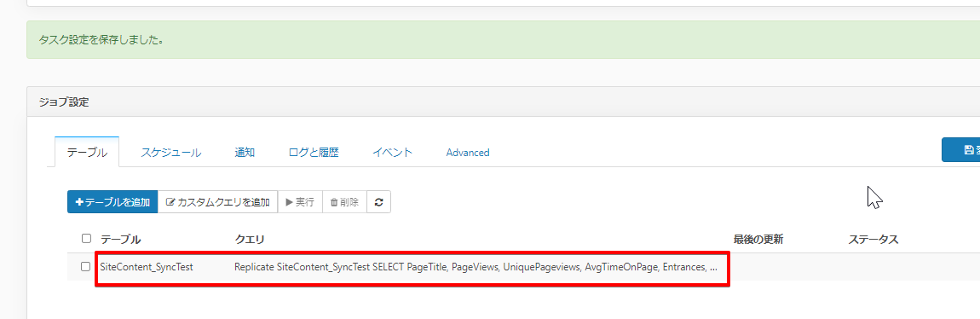Click the テーブルを追加 button
This screenshot has height=319, width=980.
[112, 202]
